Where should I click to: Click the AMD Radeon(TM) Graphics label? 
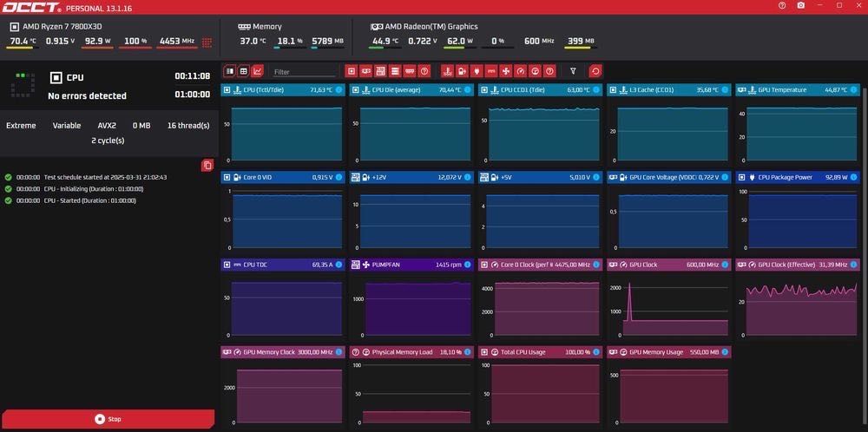click(x=431, y=27)
